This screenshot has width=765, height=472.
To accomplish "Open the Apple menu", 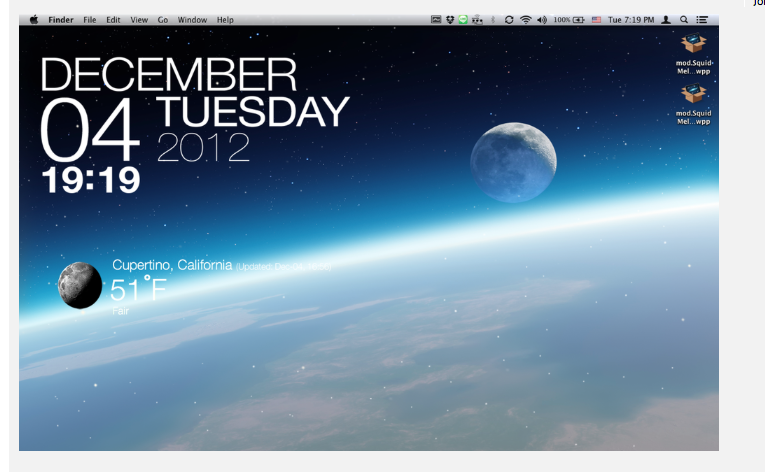I will click(x=34, y=20).
